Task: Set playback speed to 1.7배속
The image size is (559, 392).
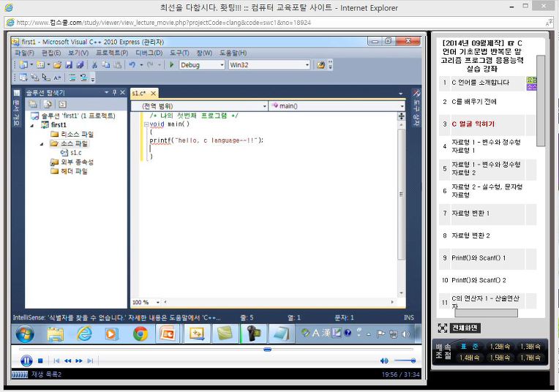Action: [530, 358]
